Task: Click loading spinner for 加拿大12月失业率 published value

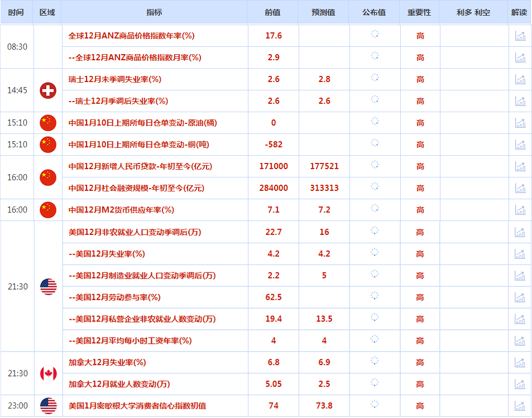Action: (x=375, y=361)
